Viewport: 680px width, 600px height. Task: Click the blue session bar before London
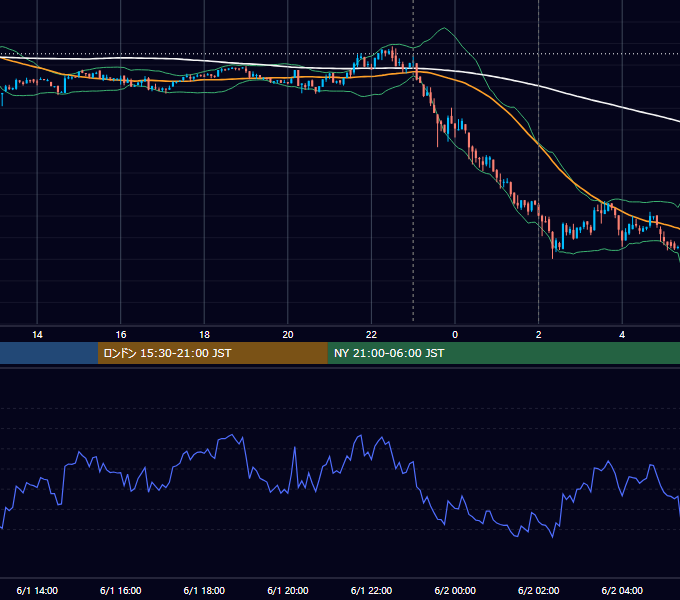click(49, 353)
